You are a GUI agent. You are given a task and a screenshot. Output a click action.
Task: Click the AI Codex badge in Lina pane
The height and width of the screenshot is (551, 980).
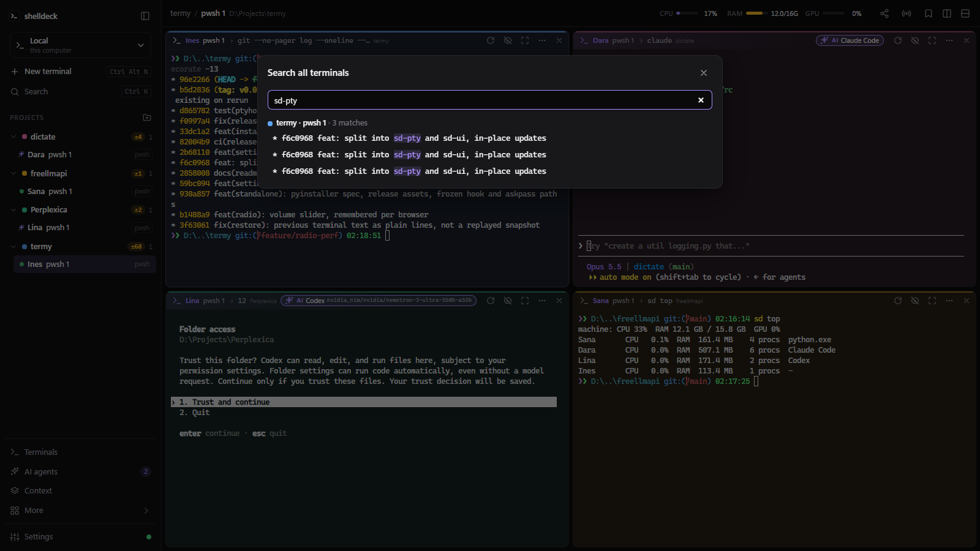coord(379,301)
